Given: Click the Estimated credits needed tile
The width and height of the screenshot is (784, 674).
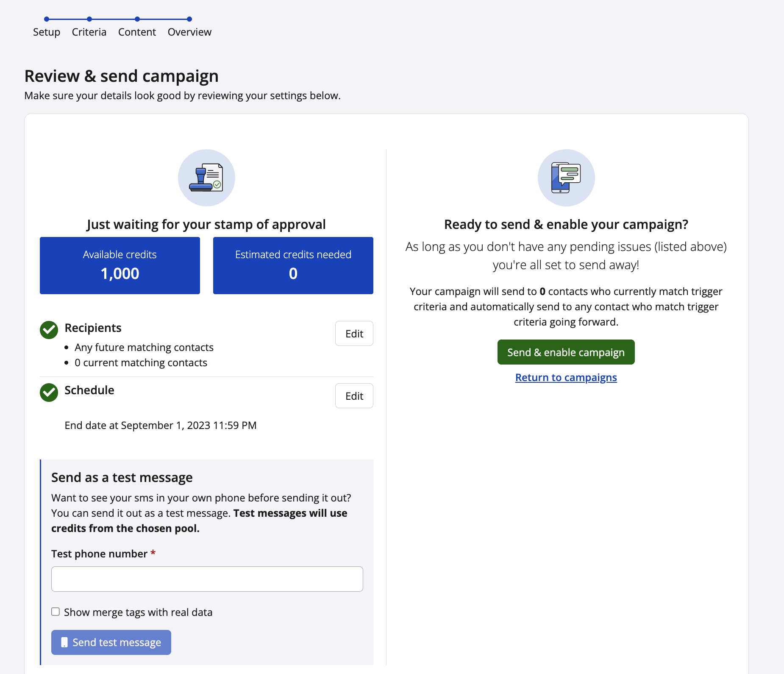Looking at the screenshot, I should click(293, 265).
